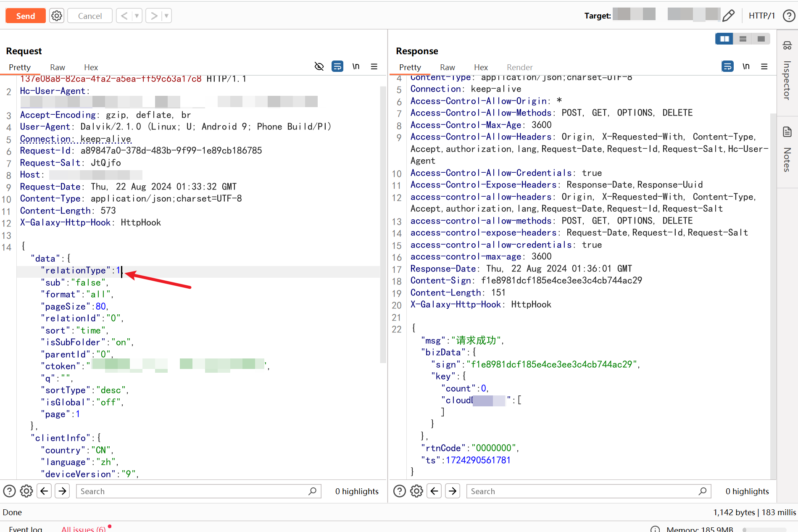Click the Request-Salt header line
The height and width of the screenshot is (532, 798).
pyautogui.click(x=71, y=163)
